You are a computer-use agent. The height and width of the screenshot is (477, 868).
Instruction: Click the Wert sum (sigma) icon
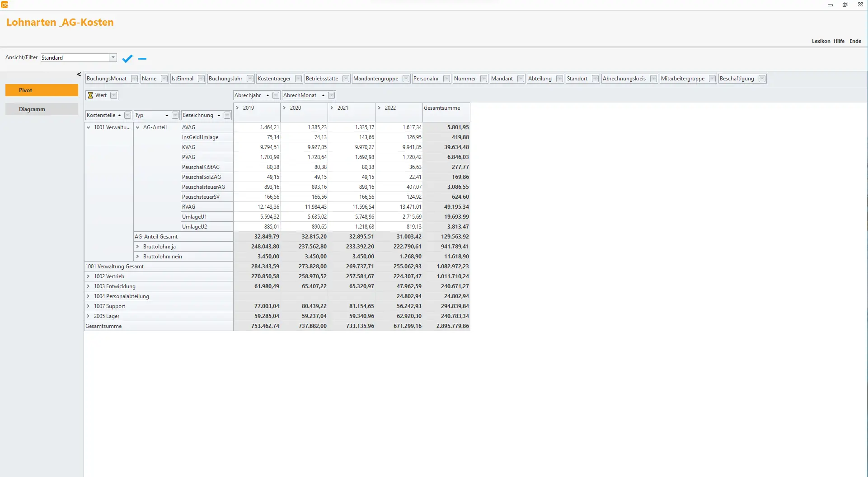coord(90,95)
